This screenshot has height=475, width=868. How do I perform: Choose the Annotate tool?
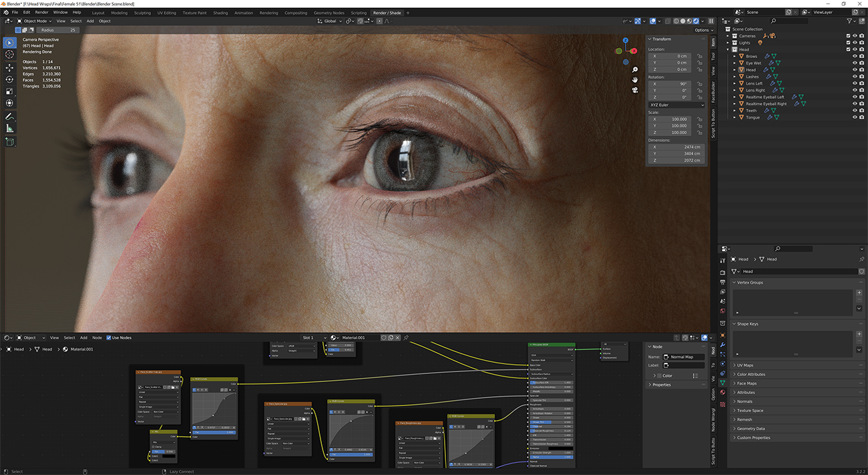[x=9, y=116]
